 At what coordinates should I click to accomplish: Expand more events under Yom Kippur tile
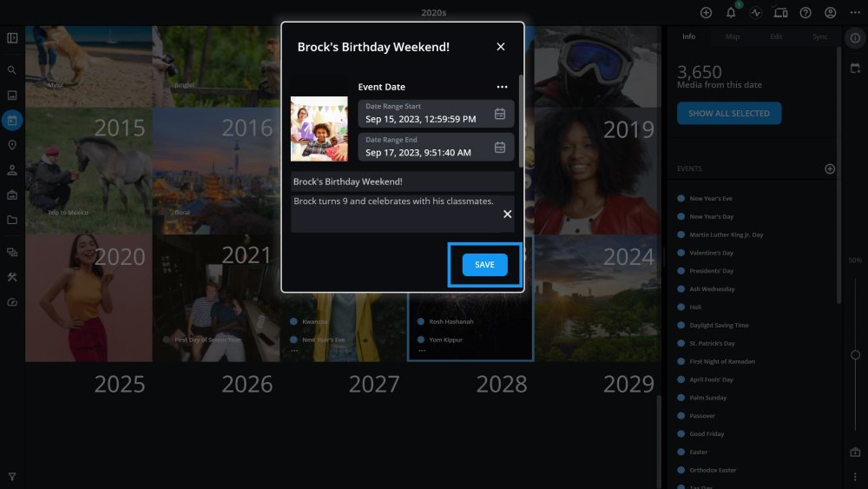[x=422, y=351]
